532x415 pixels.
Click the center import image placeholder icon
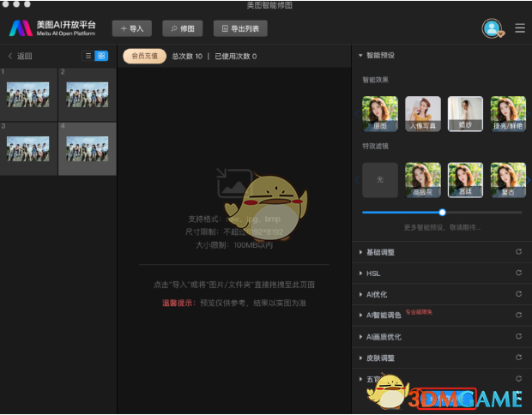[234, 183]
